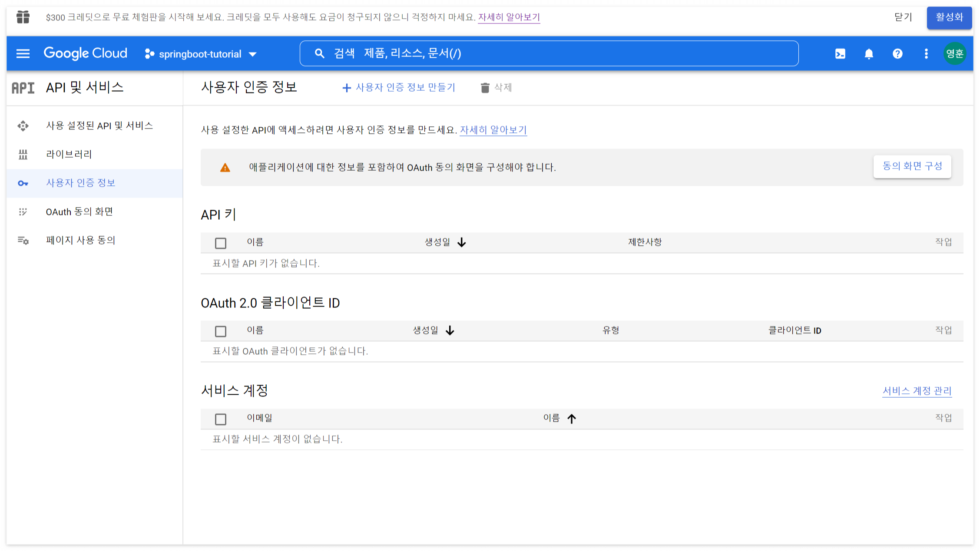Screen dimensions: 980x551
Task: Check the 서비스 계정 select-all checkbox
Action: tap(221, 419)
